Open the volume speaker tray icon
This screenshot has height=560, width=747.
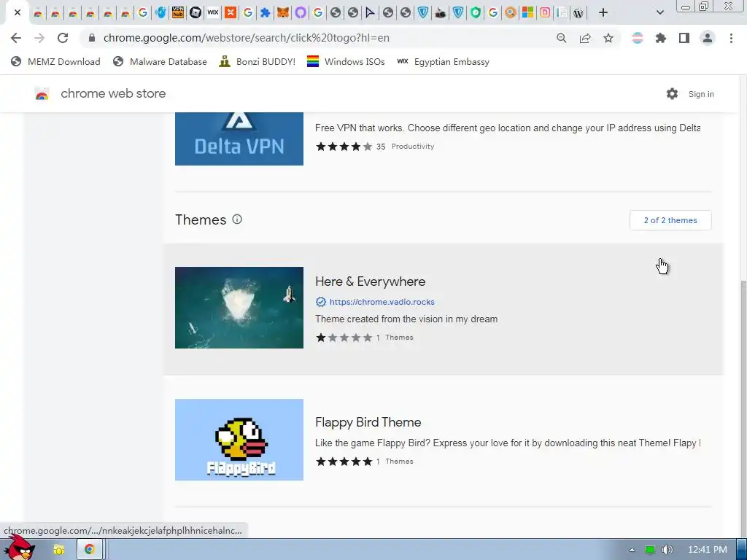click(667, 550)
